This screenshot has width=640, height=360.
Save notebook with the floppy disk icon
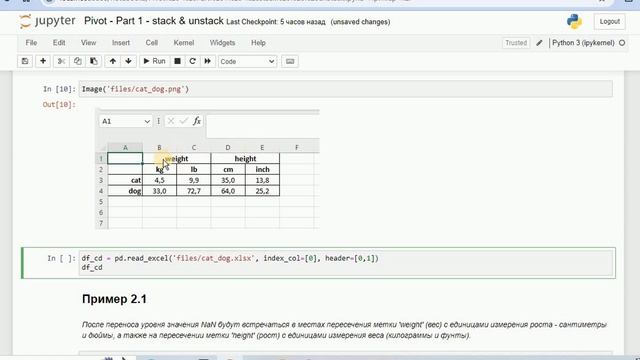tap(25, 61)
